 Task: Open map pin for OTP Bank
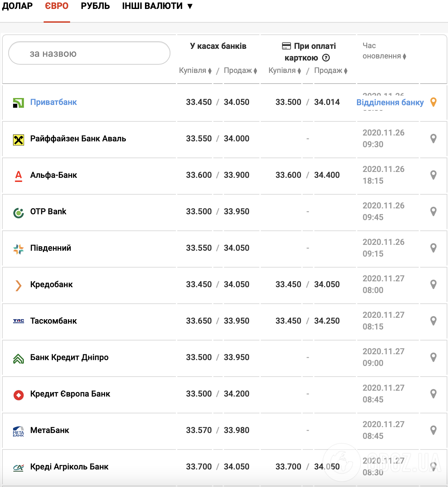point(434,212)
